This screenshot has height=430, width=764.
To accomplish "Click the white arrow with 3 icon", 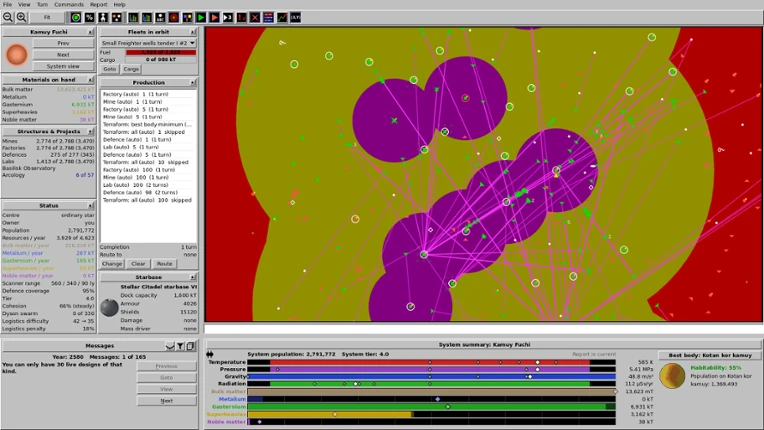I will [x=228, y=18].
